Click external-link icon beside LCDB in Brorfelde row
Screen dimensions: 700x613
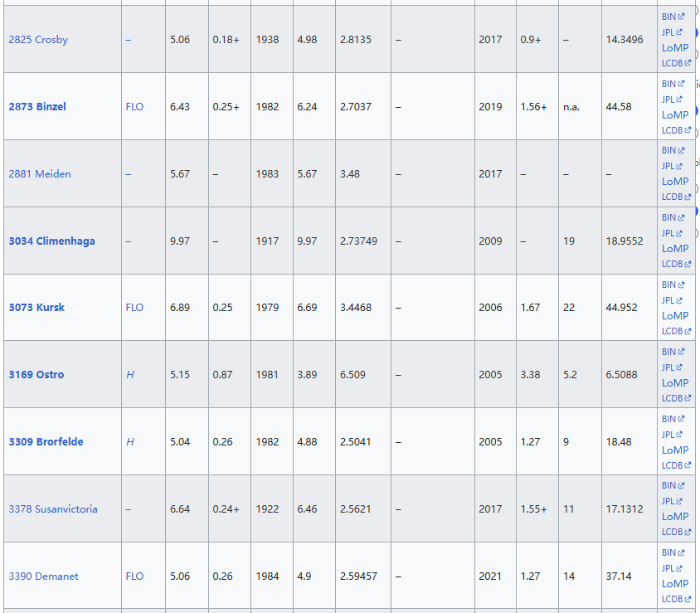[688, 465]
